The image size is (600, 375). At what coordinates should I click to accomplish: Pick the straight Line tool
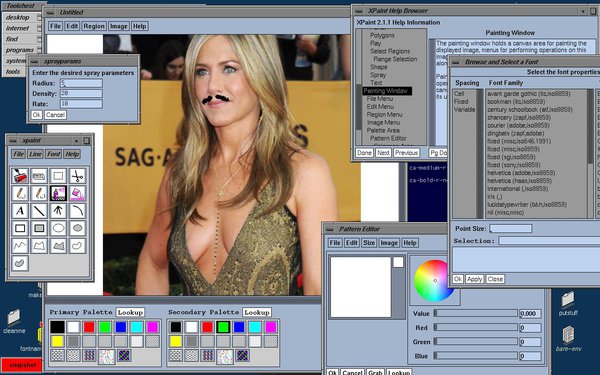point(39,210)
